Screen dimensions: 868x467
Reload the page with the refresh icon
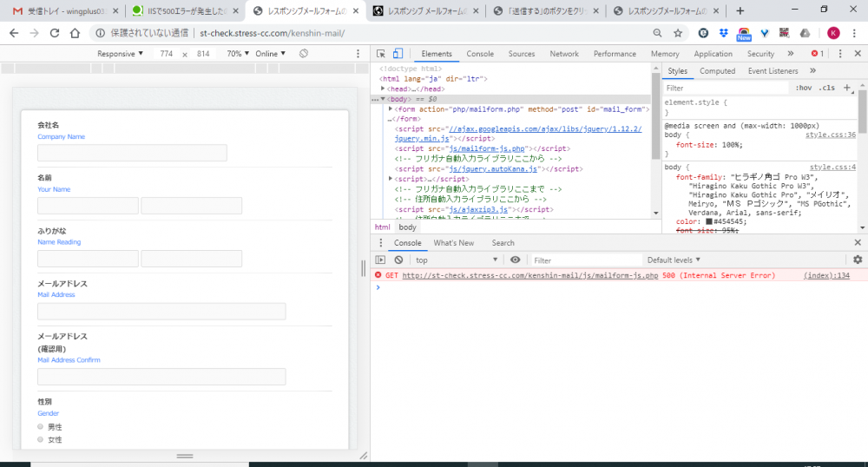click(x=54, y=33)
